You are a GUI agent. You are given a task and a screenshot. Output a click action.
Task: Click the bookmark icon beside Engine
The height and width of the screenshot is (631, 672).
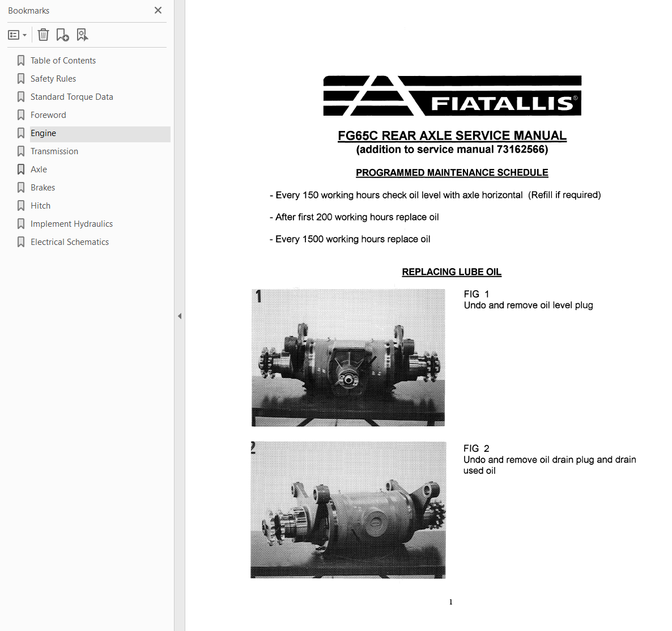coord(20,133)
